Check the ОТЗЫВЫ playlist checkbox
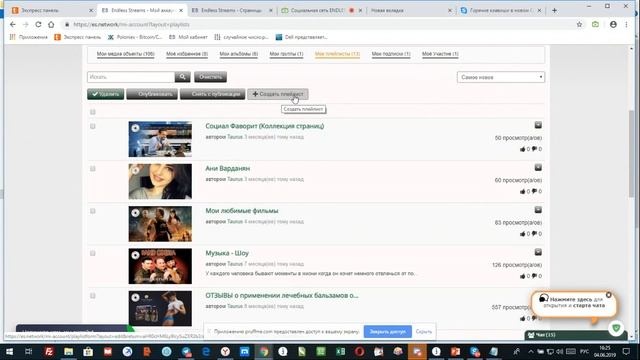The height and width of the screenshot is (360, 640). [93, 296]
